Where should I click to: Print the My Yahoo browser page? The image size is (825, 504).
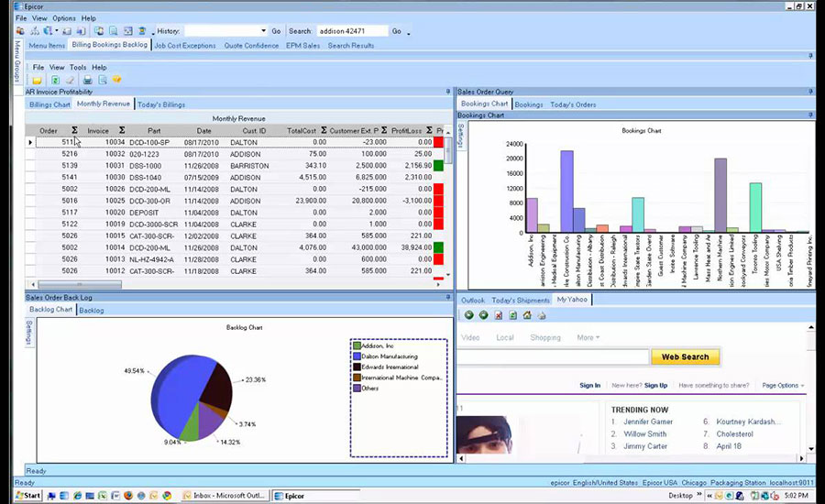[x=542, y=315]
